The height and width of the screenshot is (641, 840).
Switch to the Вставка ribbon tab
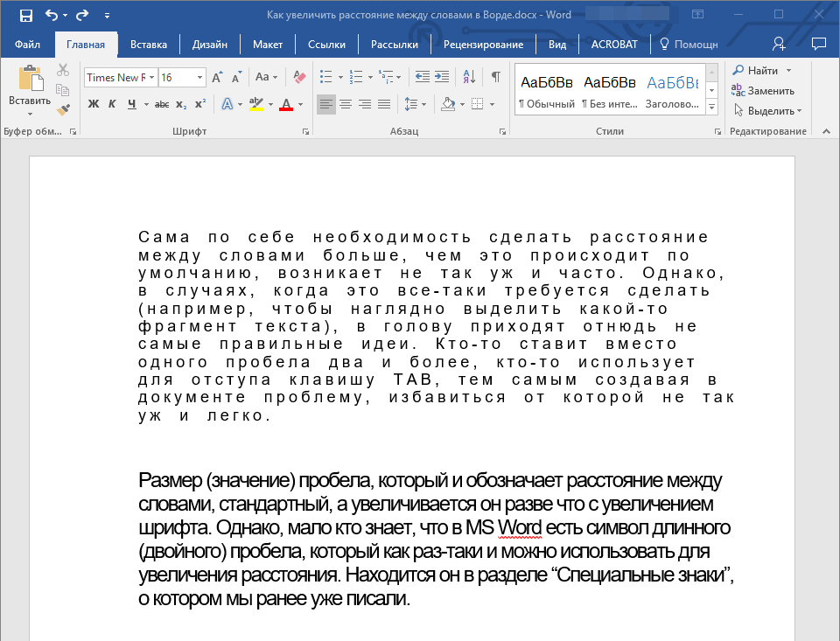click(149, 45)
